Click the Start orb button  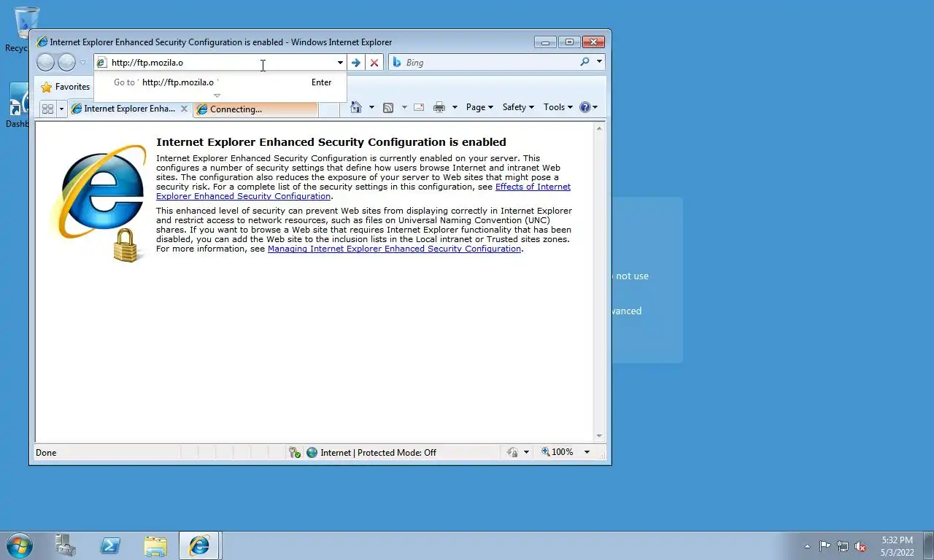click(x=19, y=545)
